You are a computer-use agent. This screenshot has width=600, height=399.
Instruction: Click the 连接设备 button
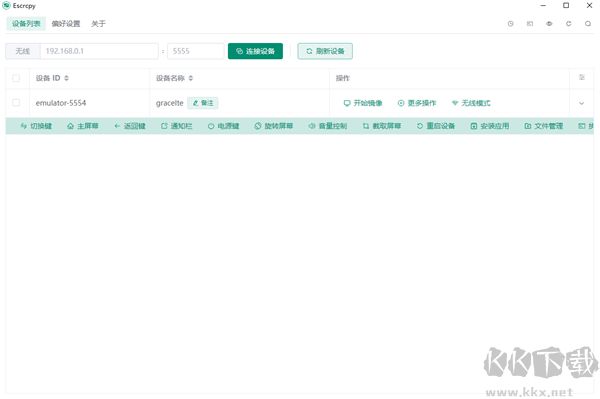click(255, 51)
